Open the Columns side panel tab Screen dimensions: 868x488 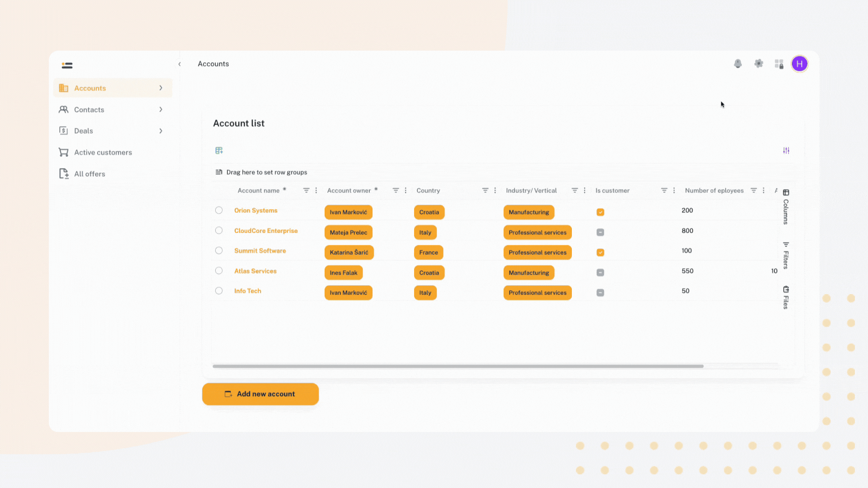786,207
